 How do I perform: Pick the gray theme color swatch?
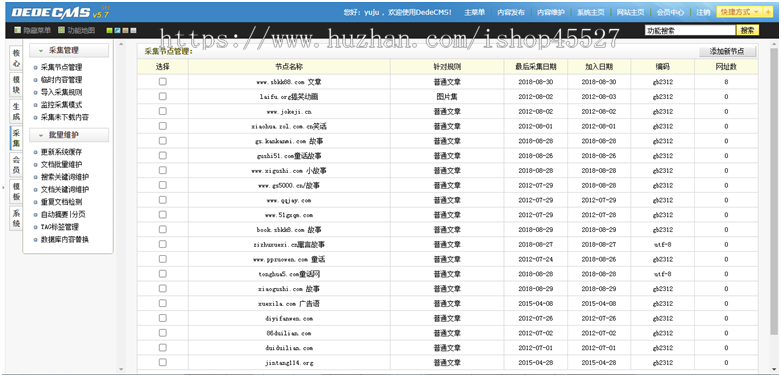coord(133,30)
